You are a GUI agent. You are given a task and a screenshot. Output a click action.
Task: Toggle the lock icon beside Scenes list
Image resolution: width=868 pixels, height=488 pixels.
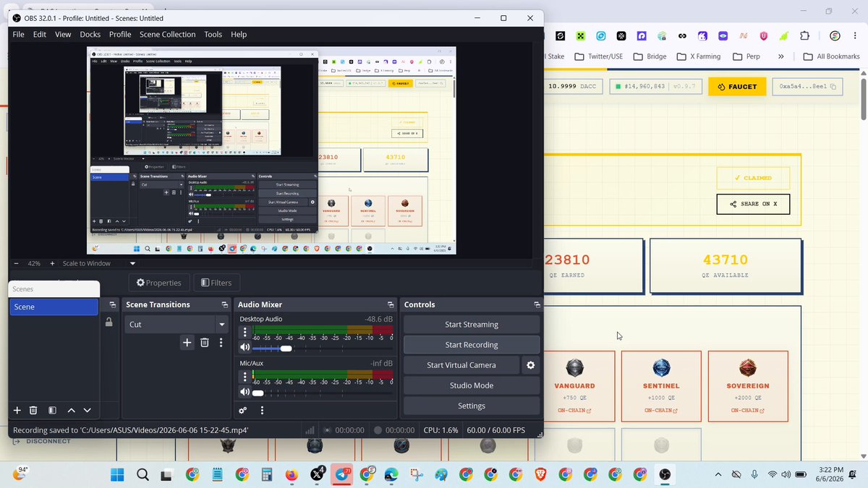point(109,322)
